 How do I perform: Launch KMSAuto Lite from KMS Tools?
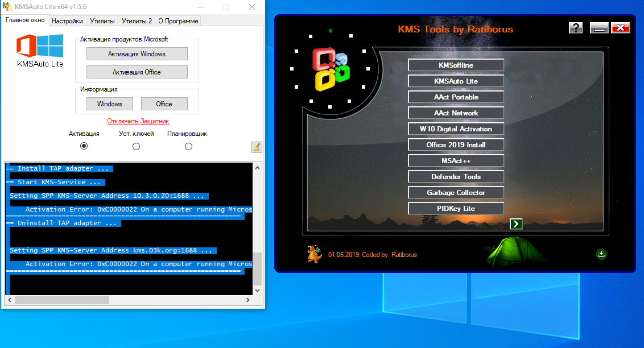(x=456, y=81)
